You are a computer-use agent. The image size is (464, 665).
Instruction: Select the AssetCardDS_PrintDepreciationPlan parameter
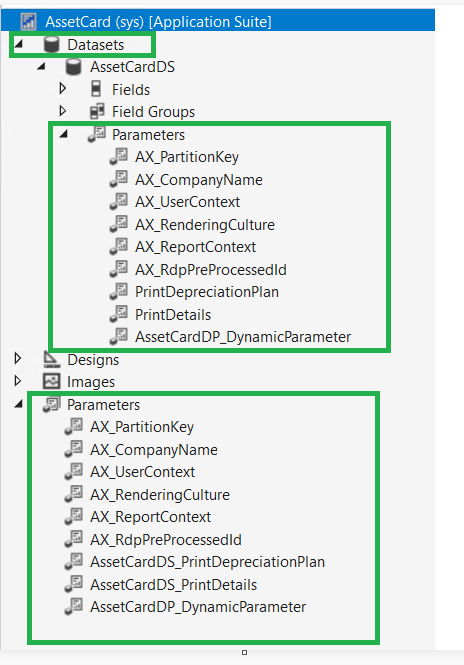pos(207,562)
